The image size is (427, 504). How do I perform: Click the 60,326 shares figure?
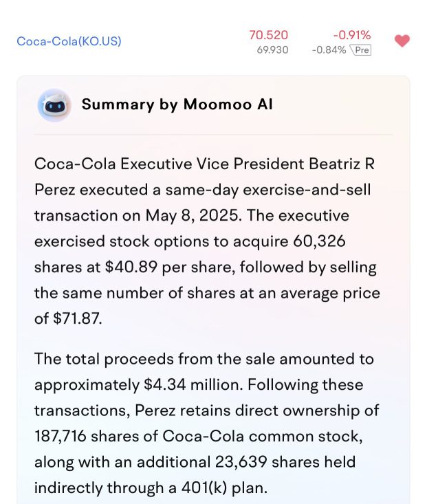[319, 241]
